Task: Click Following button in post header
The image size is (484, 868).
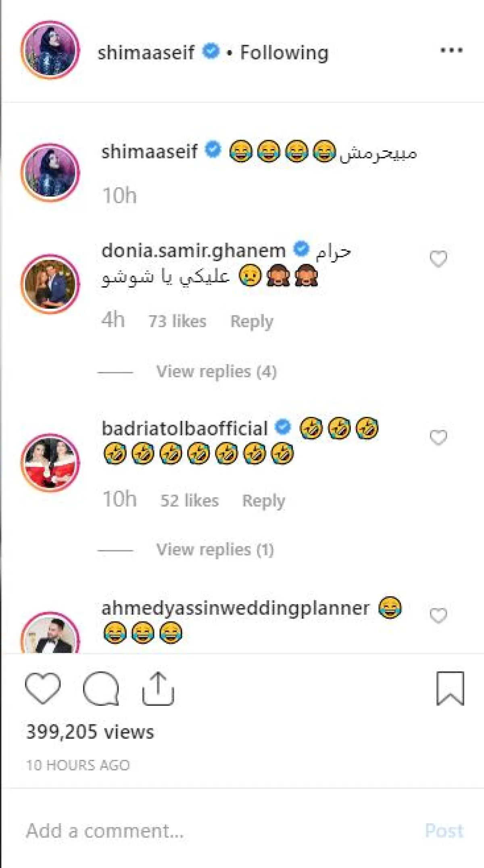Action: 284,52
